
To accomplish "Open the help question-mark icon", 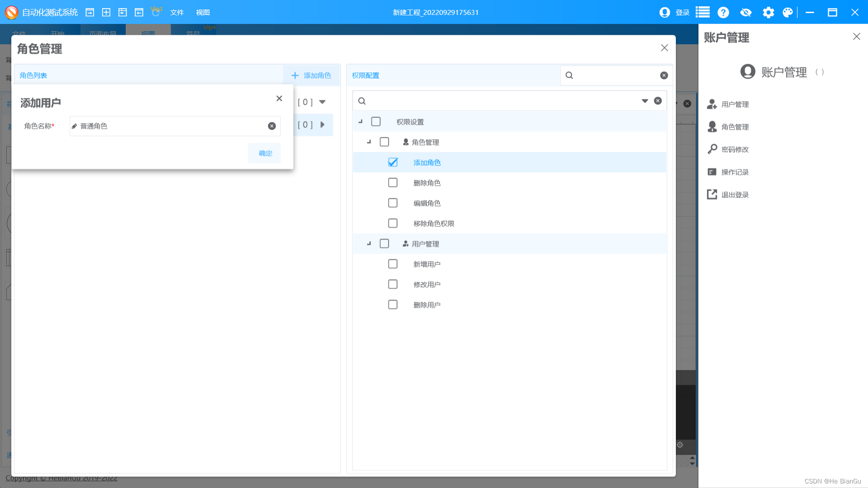I will [723, 12].
